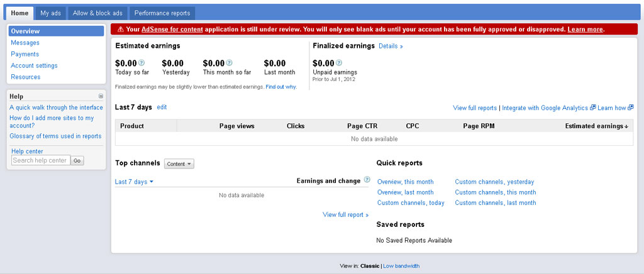644x274 pixels.
Task: Click external link icon after Learn how
Action: pyautogui.click(x=630, y=107)
